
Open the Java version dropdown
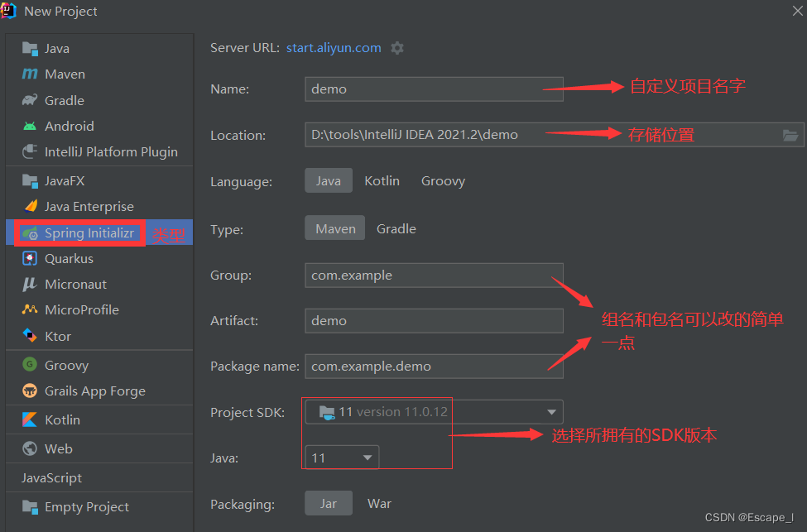tap(343, 458)
